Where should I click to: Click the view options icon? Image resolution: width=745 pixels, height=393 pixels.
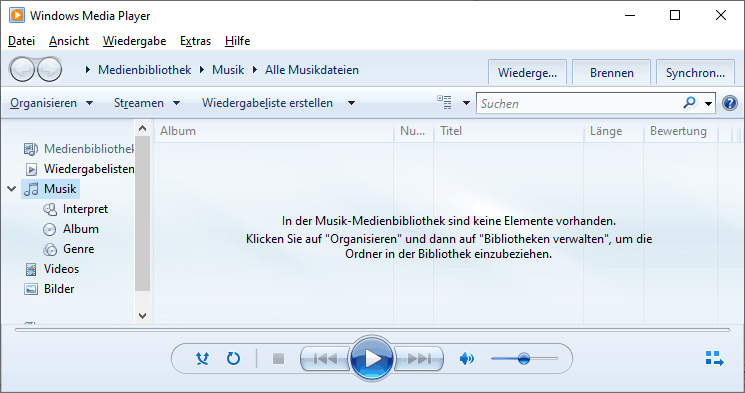[445, 102]
